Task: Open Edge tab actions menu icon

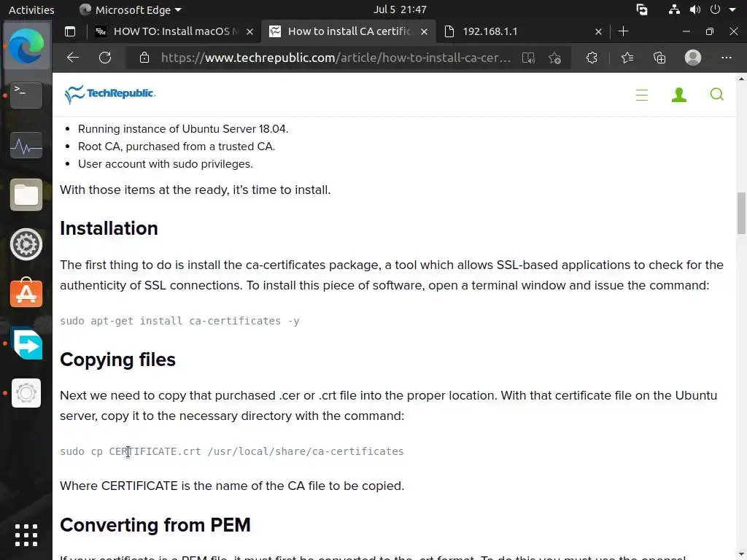Action: 70,31
